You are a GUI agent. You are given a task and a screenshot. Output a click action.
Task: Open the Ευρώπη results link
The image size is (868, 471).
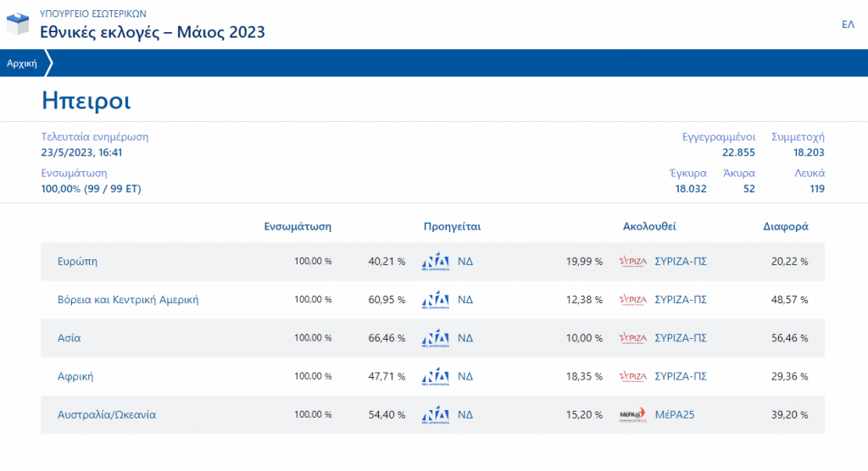pyautogui.click(x=77, y=262)
